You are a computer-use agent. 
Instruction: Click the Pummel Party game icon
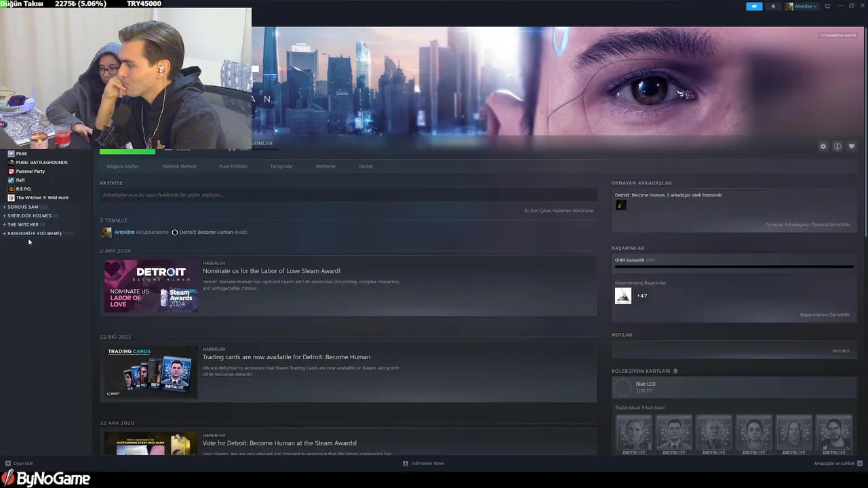coord(11,171)
